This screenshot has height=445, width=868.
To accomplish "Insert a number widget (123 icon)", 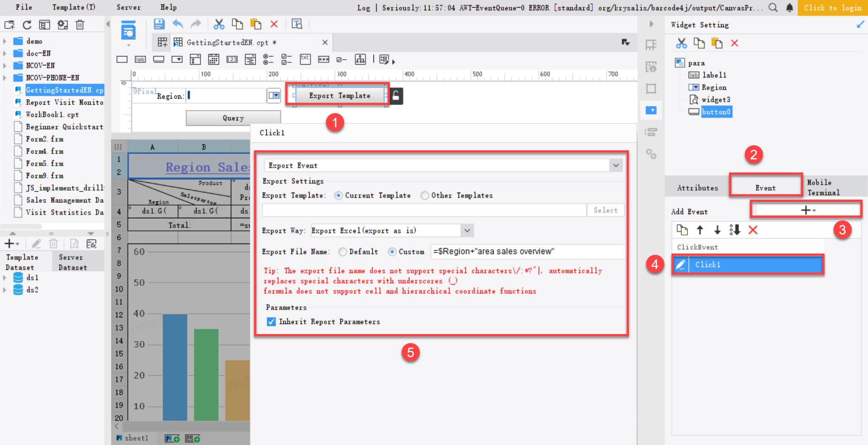I will point(232,59).
